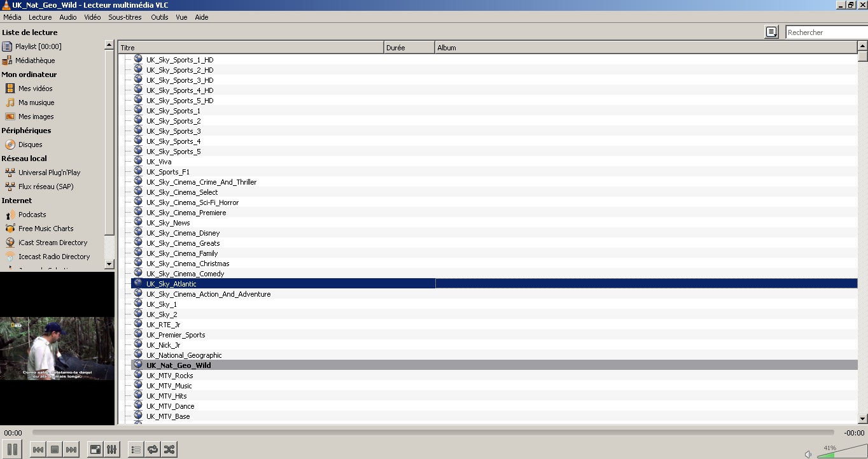868x459 pixels.
Task: Open Mes images folder
Action: point(36,117)
